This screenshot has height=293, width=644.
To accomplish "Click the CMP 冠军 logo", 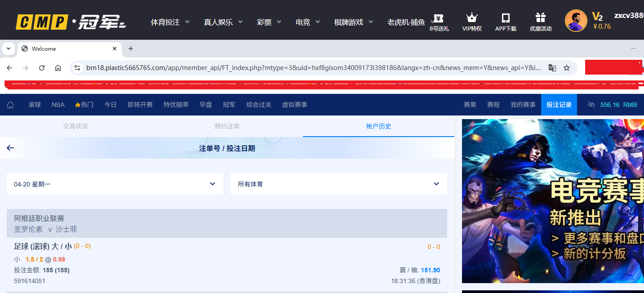I will click(x=71, y=22).
